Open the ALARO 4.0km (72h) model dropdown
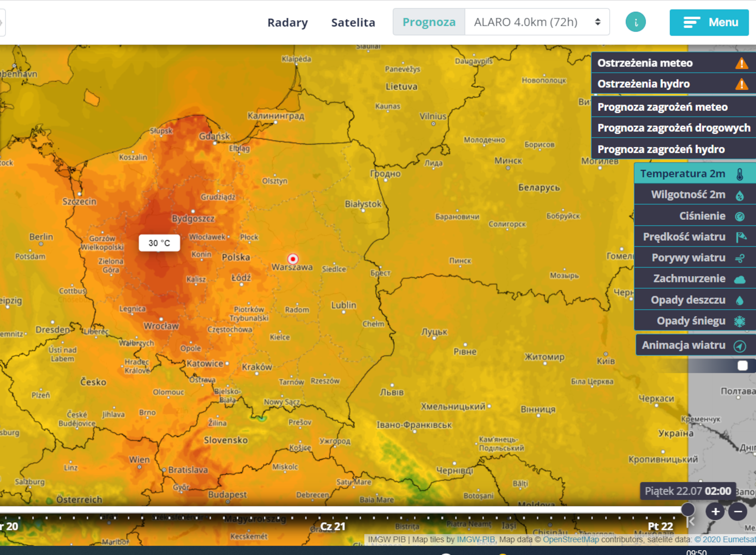The width and height of the screenshot is (756, 555). pyautogui.click(x=537, y=22)
